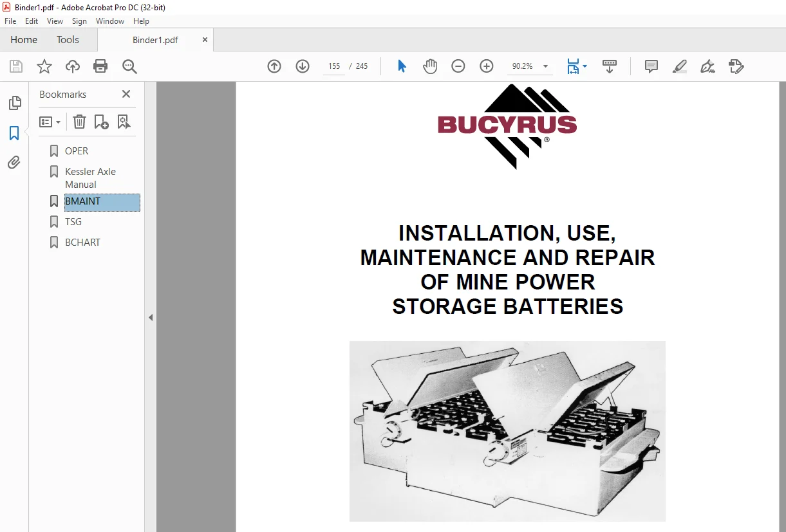Open the Help menu
786x532 pixels.
(x=141, y=21)
